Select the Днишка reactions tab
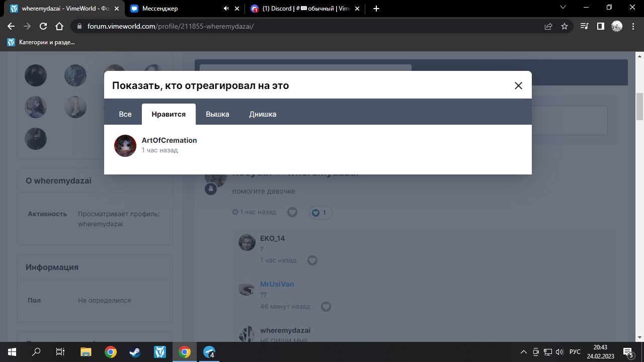Screen dimensions: 644x362 click(x=263, y=114)
